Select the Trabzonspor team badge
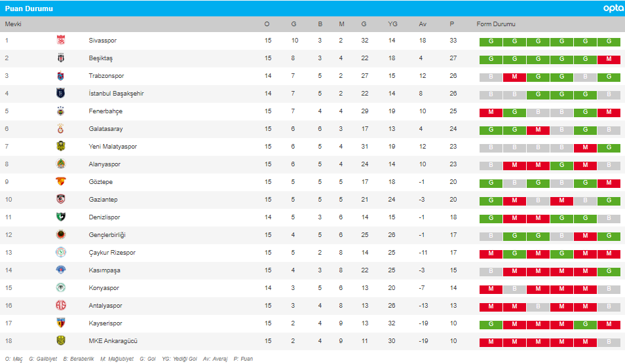Image resolution: width=625 pixels, height=364 pixels. [x=60, y=76]
